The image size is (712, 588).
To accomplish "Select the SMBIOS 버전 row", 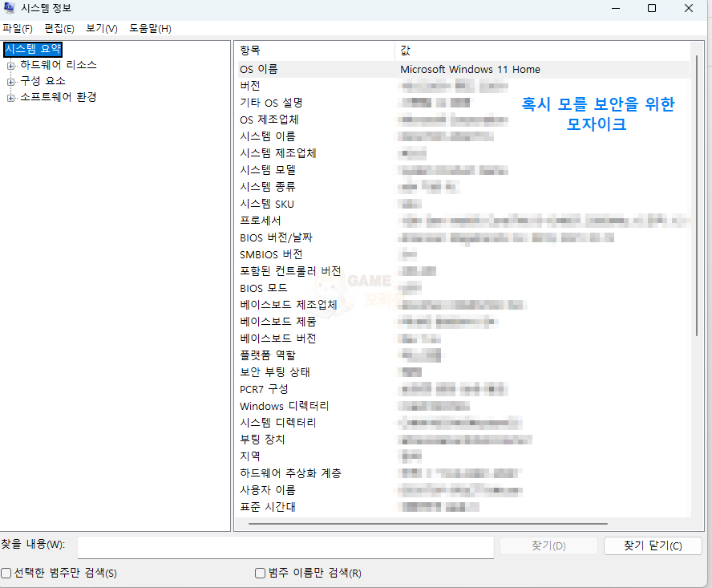I will [x=463, y=254].
